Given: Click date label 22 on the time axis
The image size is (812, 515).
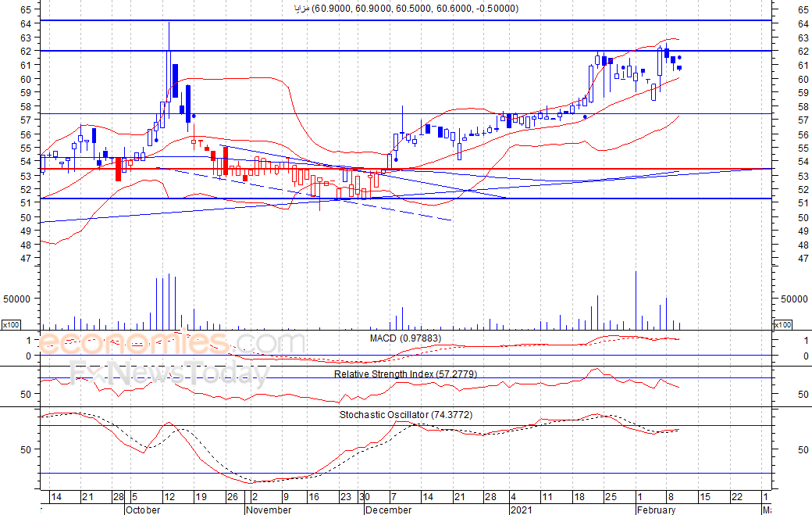Looking at the screenshot, I should click(737, 497).
